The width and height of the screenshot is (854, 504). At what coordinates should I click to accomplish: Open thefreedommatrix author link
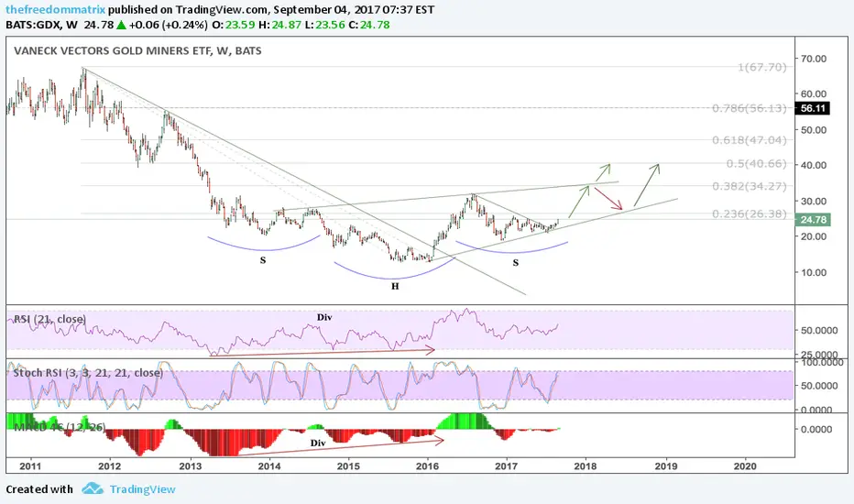point(56,10)
